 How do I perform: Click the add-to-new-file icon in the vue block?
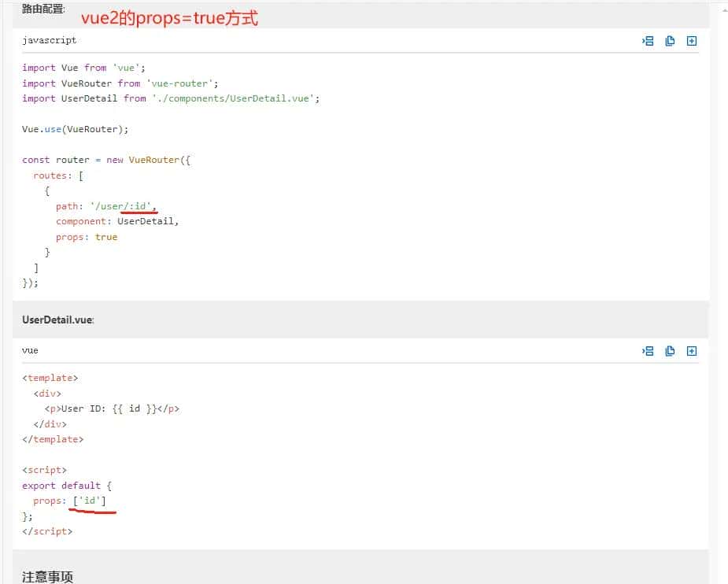692,351
